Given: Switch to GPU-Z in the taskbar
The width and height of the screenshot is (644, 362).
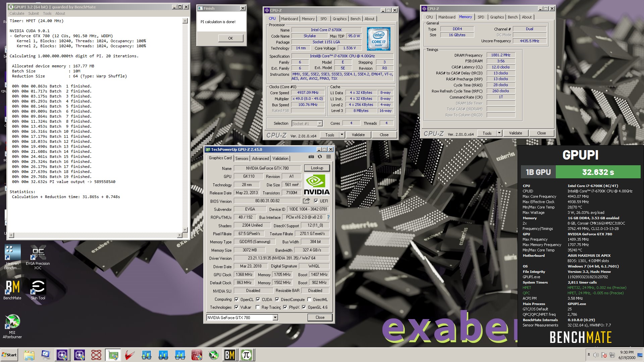Looking at the screenshot, I should (x=113, y=355).
